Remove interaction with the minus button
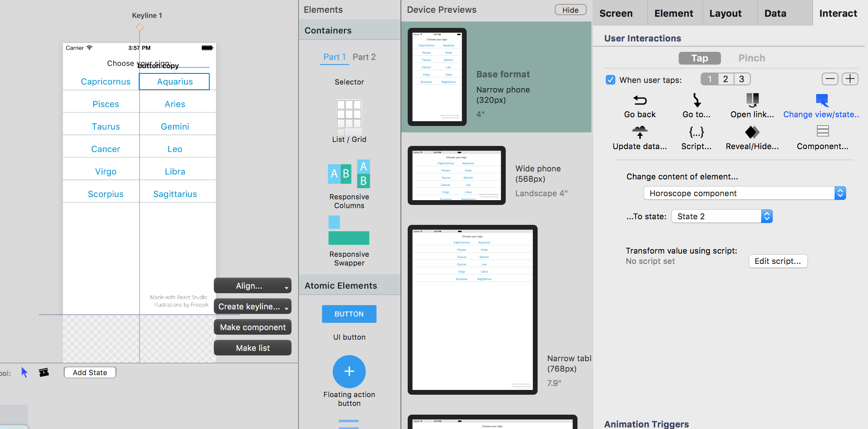 click(x=830, y=79)
